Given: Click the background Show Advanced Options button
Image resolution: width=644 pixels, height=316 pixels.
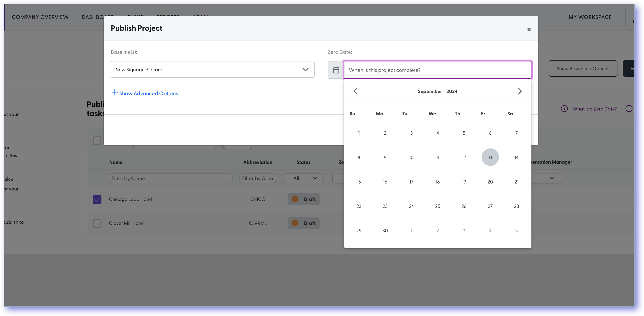Looking at the screenshot, I should 583,69.
